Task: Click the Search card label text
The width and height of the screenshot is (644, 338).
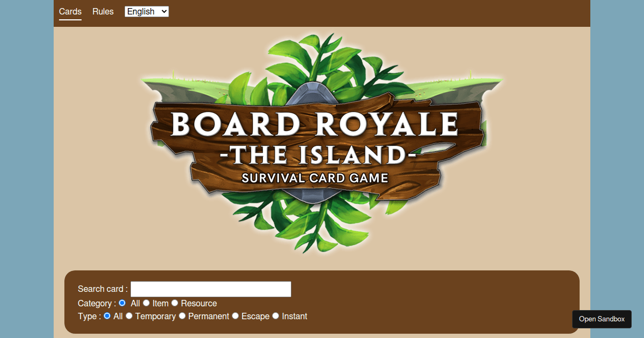Action: (103, 289)
